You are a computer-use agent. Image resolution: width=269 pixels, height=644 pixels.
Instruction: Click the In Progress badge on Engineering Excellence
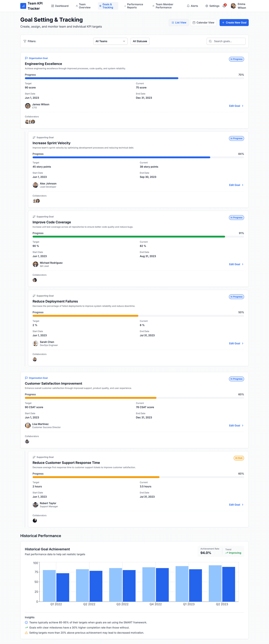pos(236,59)
